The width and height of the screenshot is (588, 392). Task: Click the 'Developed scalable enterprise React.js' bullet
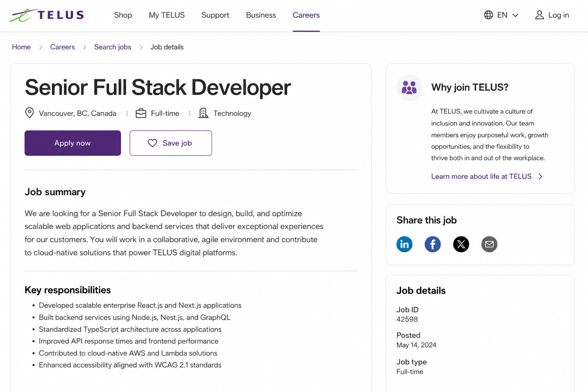pos(140,305)
